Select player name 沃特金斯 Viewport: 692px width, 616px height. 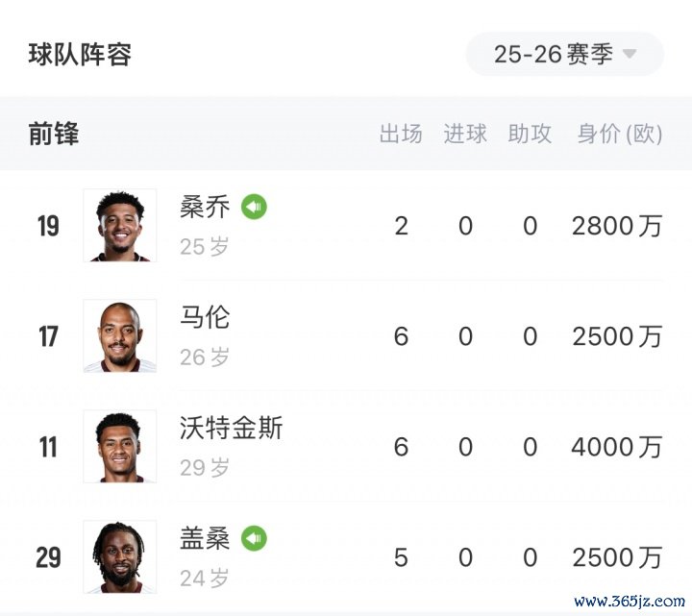click(x=231, y=428)
